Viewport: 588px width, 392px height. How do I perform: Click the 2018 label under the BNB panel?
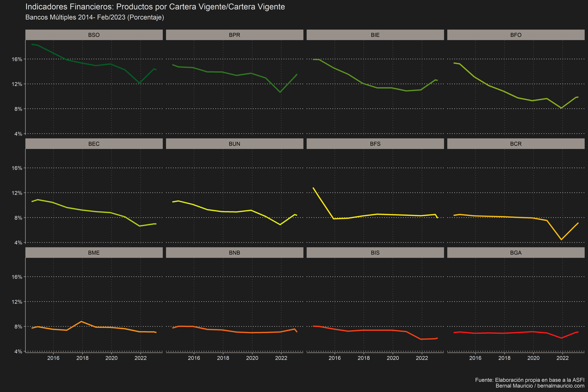tap(223, 358)
